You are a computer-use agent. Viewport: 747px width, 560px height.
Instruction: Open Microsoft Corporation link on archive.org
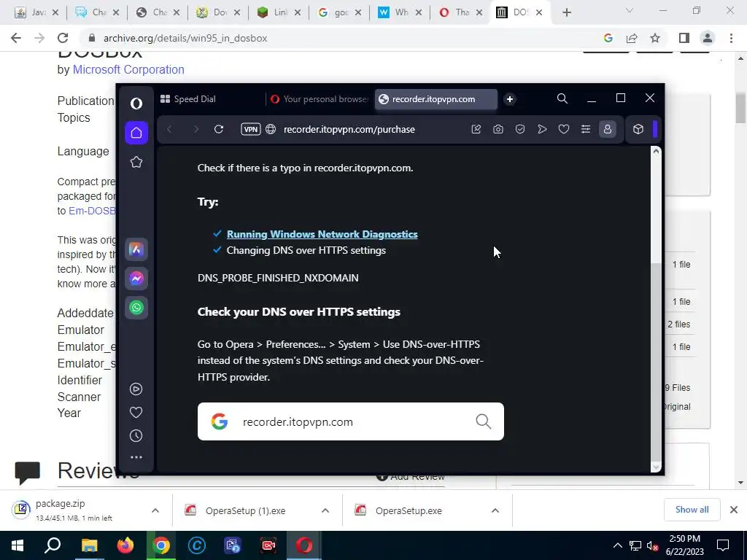coord(128,69)
